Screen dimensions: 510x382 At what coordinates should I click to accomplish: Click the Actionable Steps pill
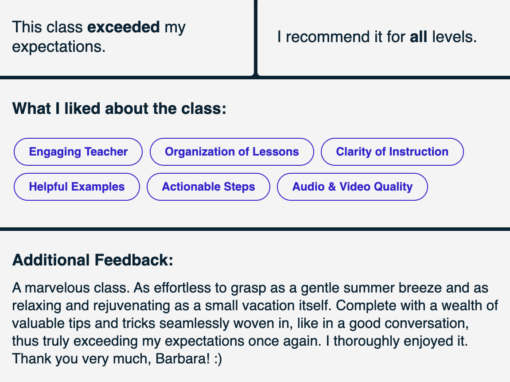(x=208, y=187)
